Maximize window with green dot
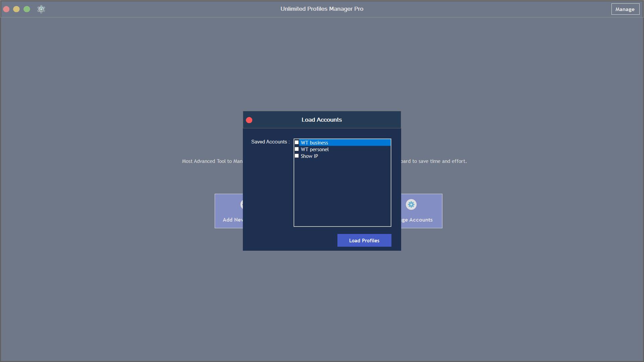The width and height of the screenshot is (644, 362). (x=27, y=9)
